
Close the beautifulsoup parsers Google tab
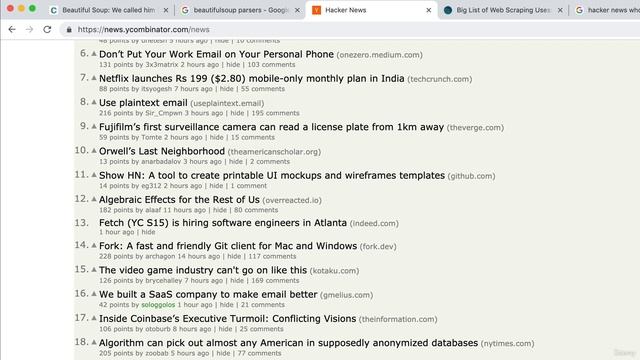297,10
